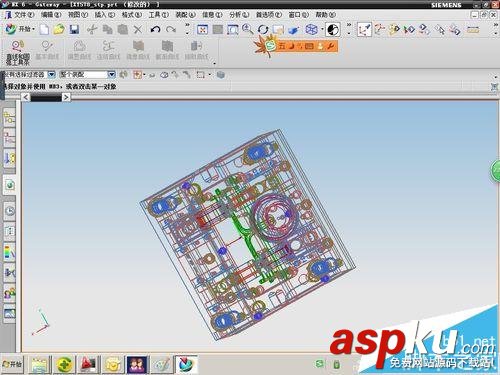Undo the last action
The height and width of the screenshot is (375, 500).
tap(155, 30)
